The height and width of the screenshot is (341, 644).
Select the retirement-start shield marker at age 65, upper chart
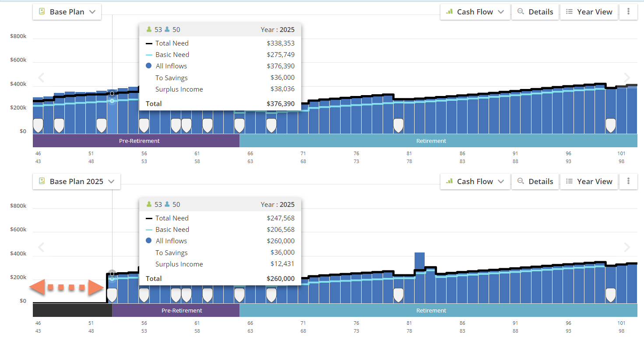coord(239,125)
